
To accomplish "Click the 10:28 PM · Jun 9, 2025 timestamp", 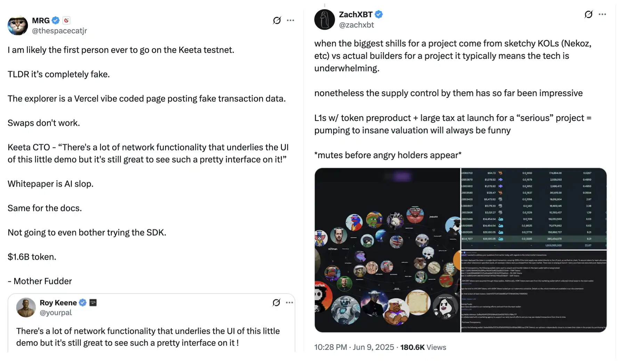I will coord(354,347).
